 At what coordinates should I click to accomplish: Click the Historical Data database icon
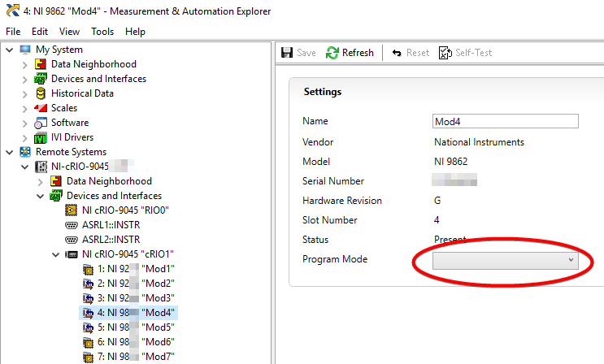pyautogui.click(x=41, y=93)
